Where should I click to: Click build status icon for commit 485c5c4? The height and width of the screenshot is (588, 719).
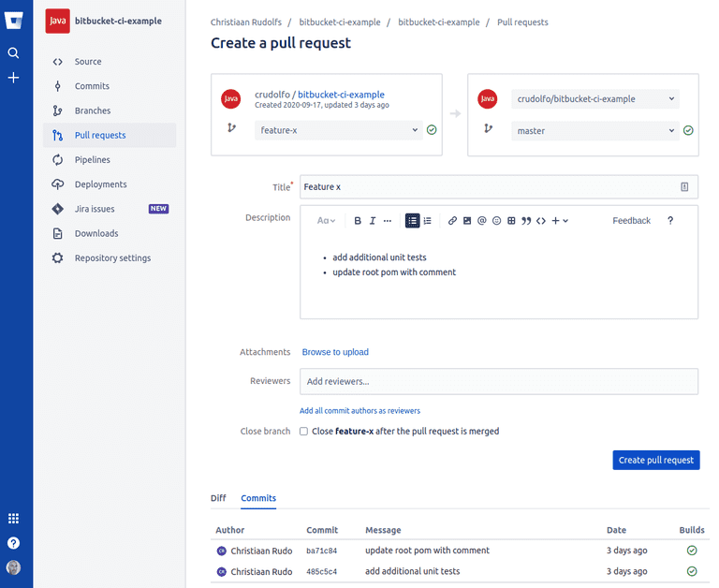[x=692, y=571]
